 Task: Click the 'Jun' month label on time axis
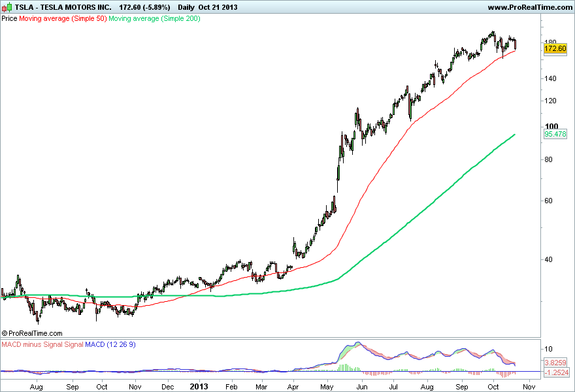[x=362, y=387]
